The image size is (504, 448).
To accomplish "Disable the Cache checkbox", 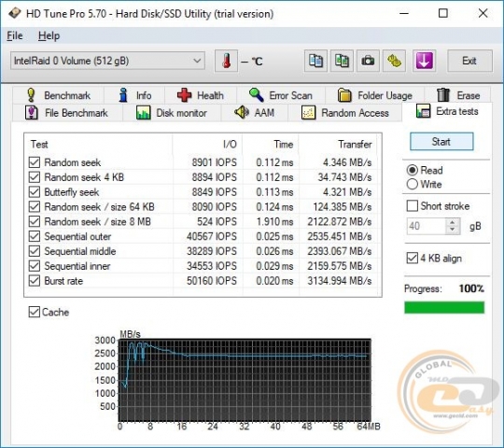I will 35,312.
